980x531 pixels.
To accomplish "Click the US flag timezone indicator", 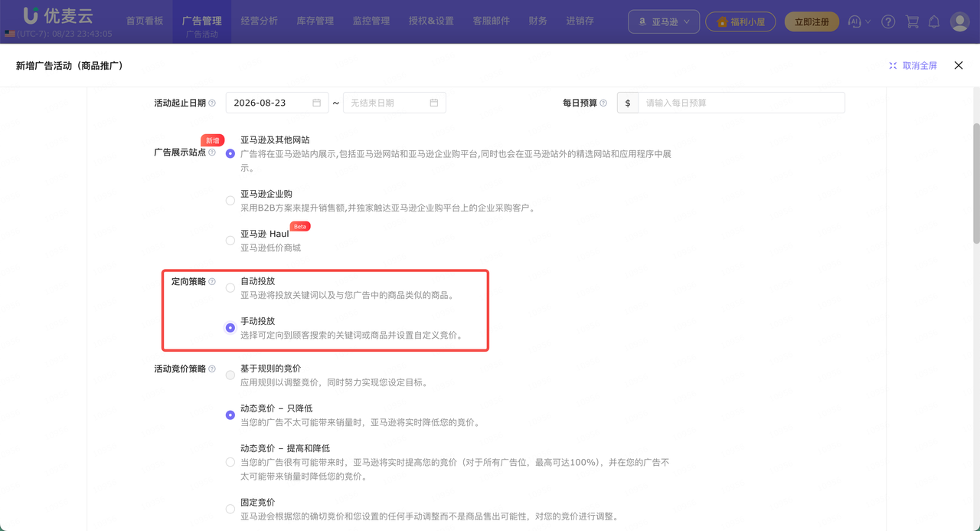I will pyautogui.click(x=9, y=34).
